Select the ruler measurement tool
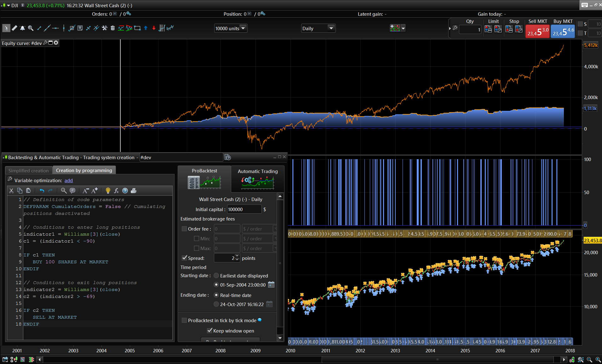Viewport: 602px width, 364px height. point(14,28)
